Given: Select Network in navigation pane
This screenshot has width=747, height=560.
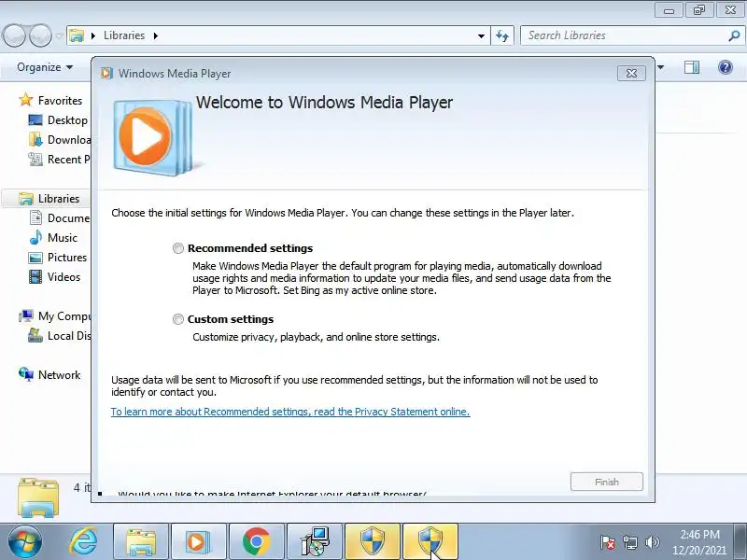Looking at the screenshot, I should point(60,375).
